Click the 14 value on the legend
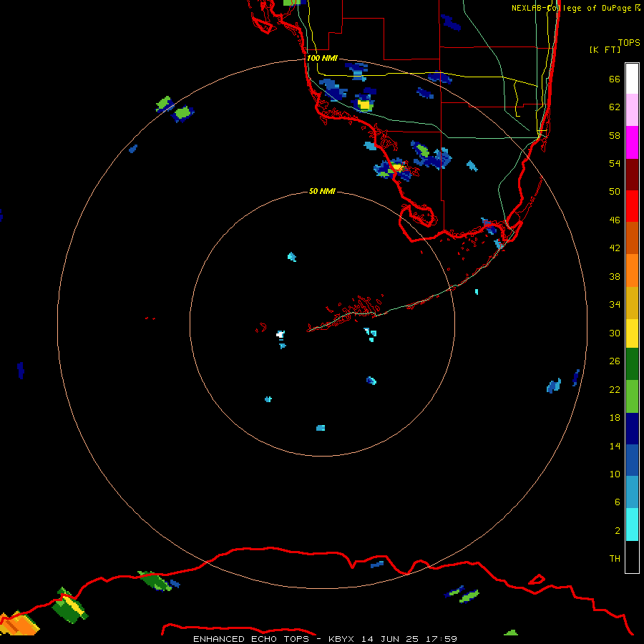 615,446
